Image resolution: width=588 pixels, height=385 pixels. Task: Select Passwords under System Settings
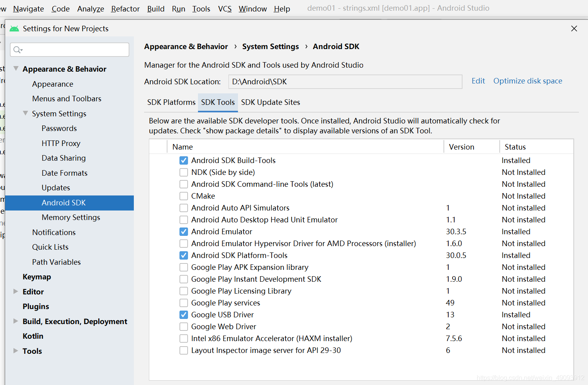click(59, 128)
